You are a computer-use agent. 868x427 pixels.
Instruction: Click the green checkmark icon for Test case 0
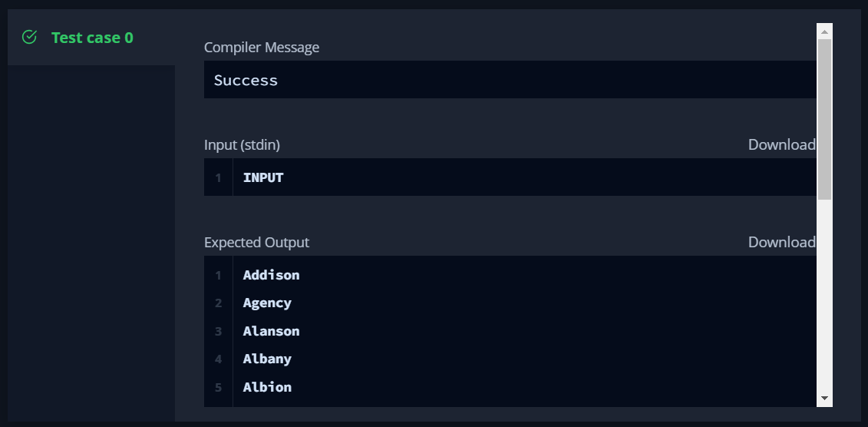[x=29, y=37]
